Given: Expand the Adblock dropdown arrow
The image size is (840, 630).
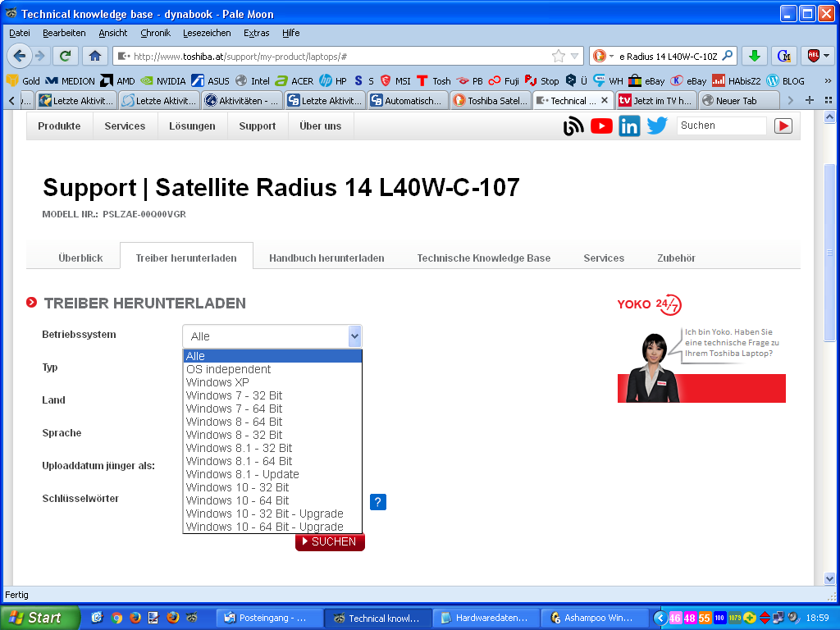Looking at the screenshot, I should coord(827,56).
